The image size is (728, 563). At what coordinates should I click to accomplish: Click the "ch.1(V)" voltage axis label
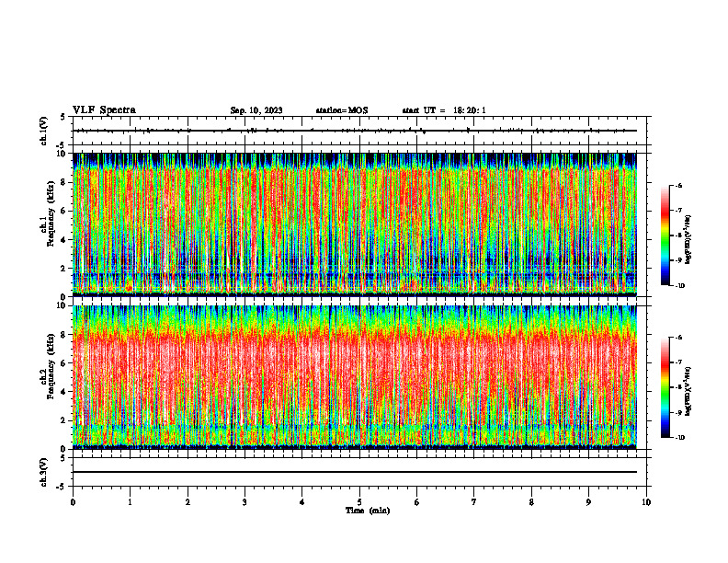43,131
